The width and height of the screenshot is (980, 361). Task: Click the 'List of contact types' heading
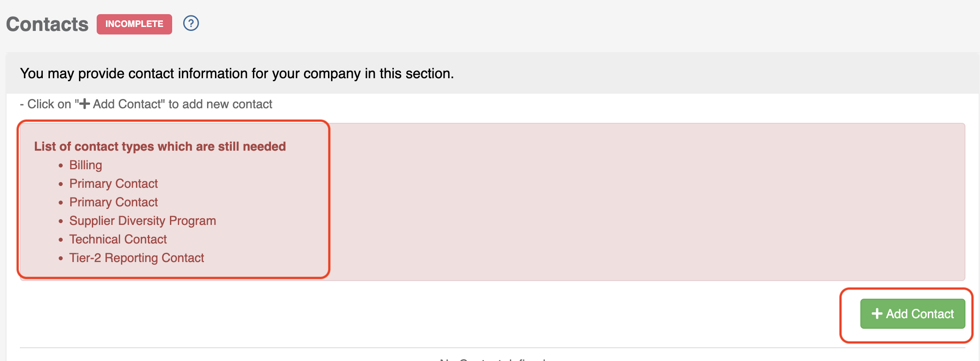[160, 146]
